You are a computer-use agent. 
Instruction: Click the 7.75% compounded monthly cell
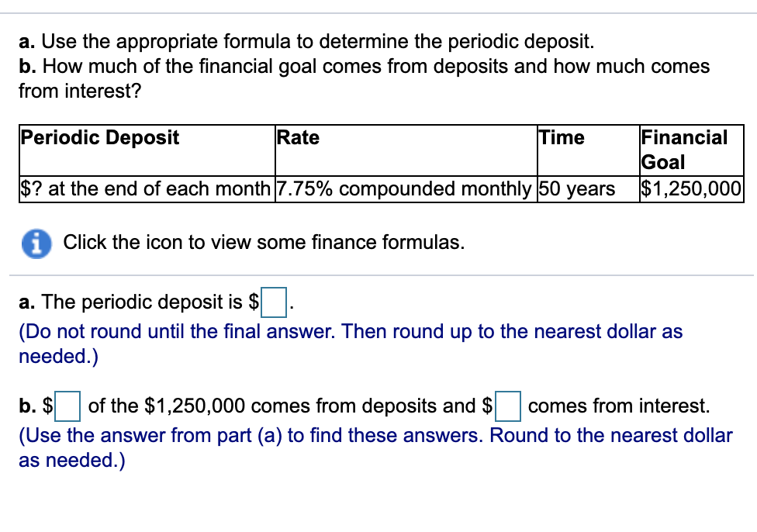point(403,188)
